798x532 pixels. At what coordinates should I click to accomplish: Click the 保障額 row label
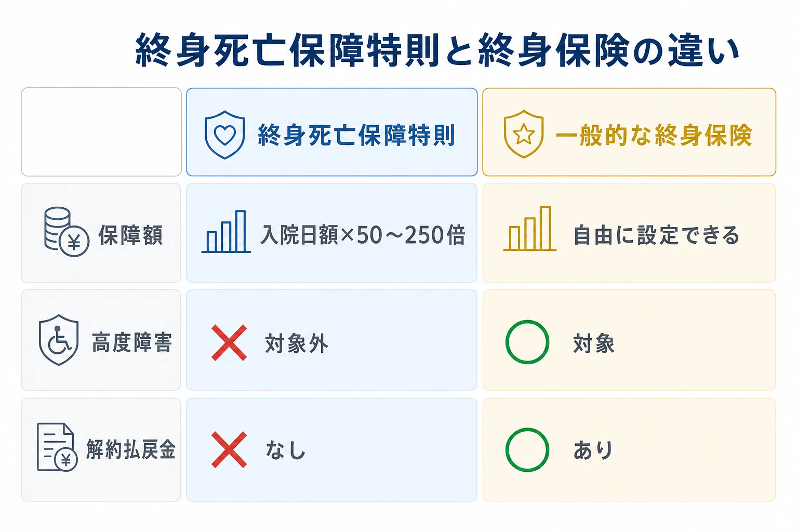131,235
